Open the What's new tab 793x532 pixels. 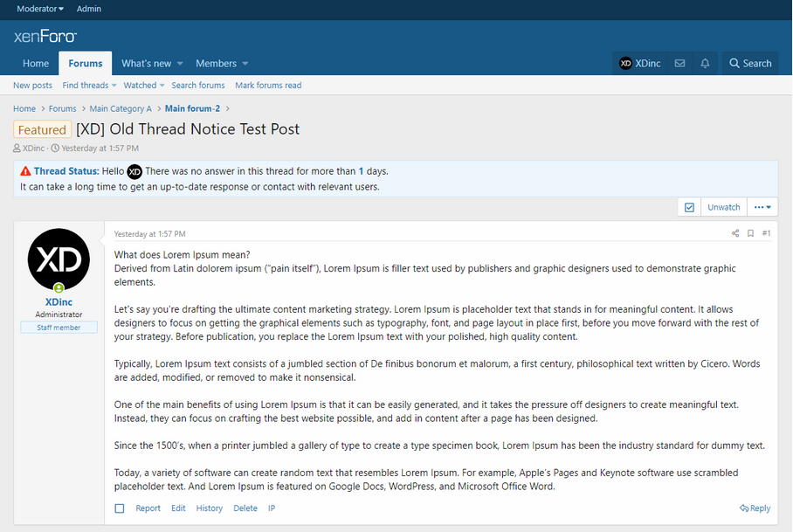click(146, 63)
